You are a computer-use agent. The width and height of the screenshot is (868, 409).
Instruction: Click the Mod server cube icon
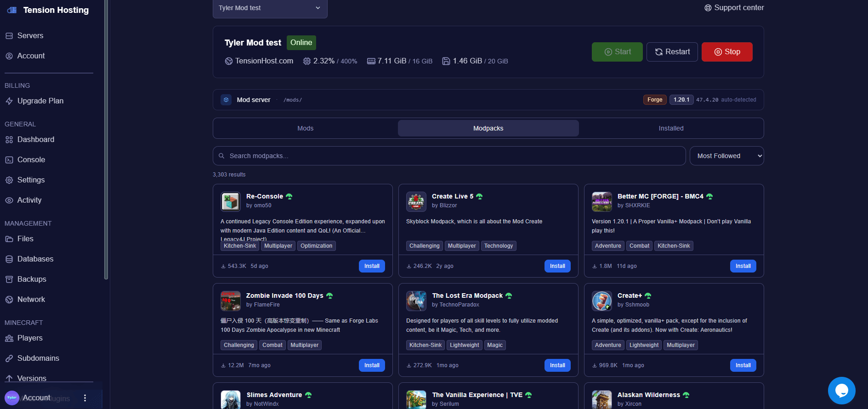[226, 100]
